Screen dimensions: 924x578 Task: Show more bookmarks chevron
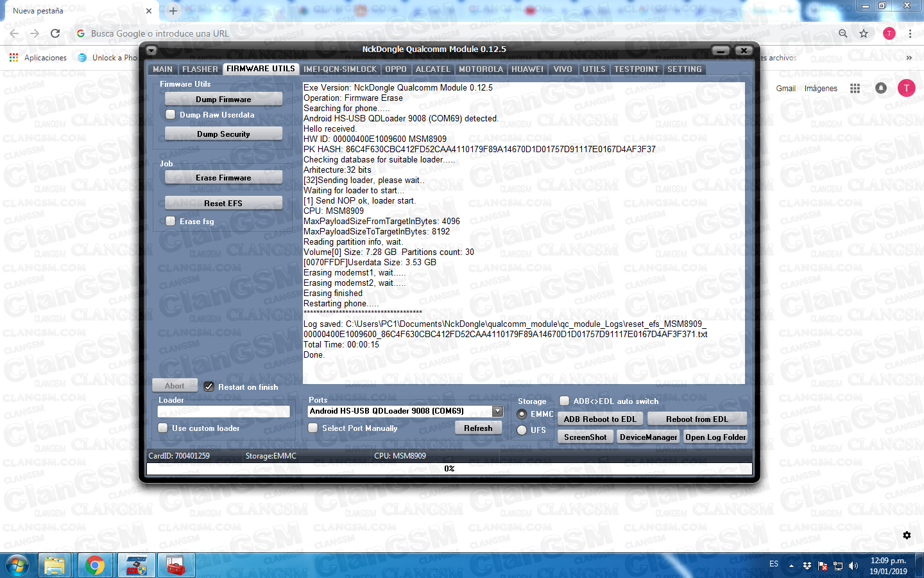909,58
